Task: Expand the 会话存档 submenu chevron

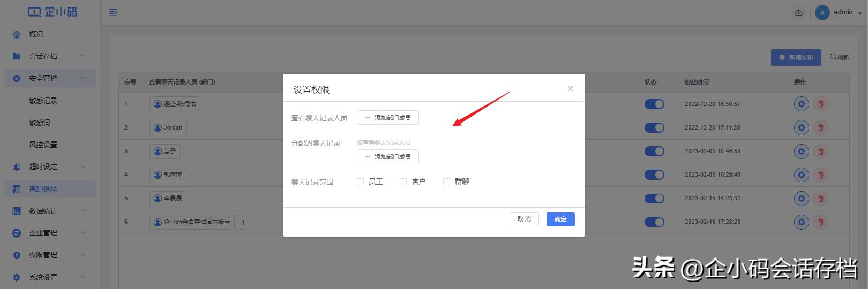Action: click(x=83, y=56)
